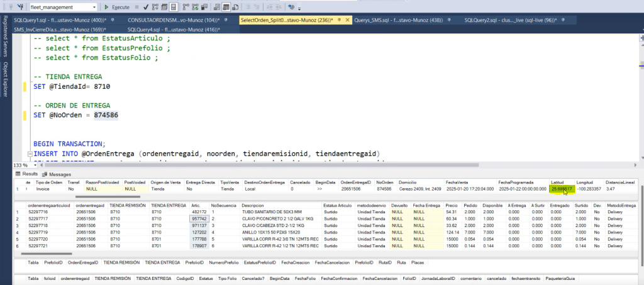Switch to the SMS_InvCierreDía tab
The image size is (644, 285).
pos(60,30)
